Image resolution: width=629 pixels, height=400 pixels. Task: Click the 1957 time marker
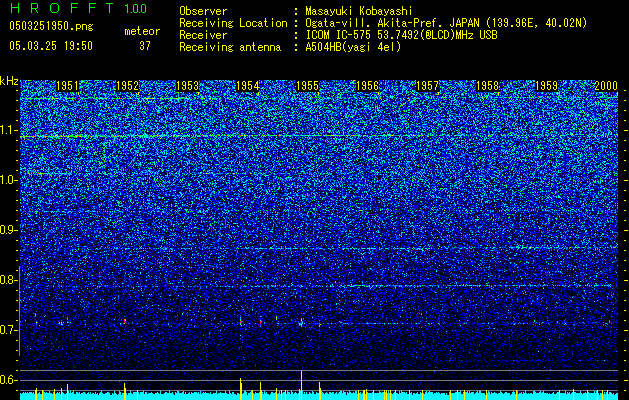(x=427, y=86)
